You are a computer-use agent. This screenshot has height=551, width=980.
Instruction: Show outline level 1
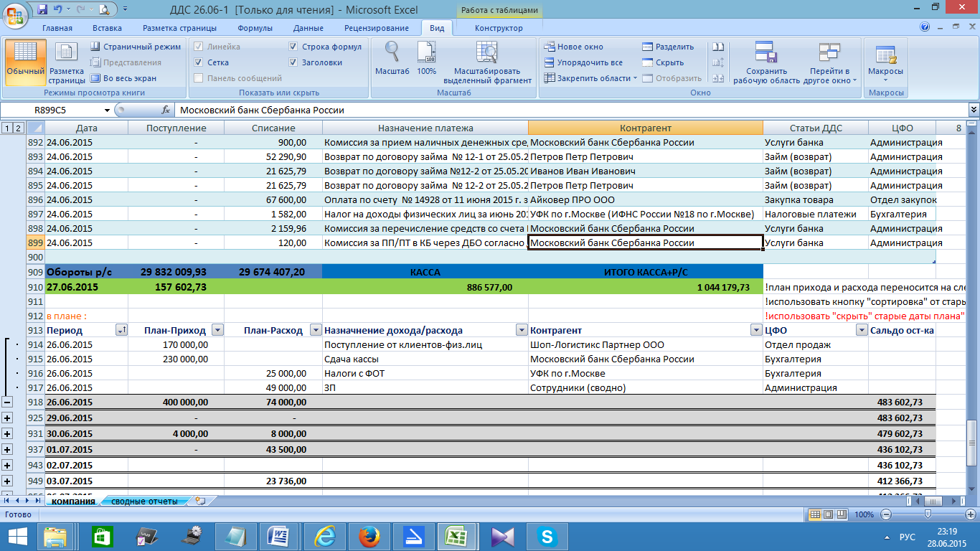tap(6, 128)
